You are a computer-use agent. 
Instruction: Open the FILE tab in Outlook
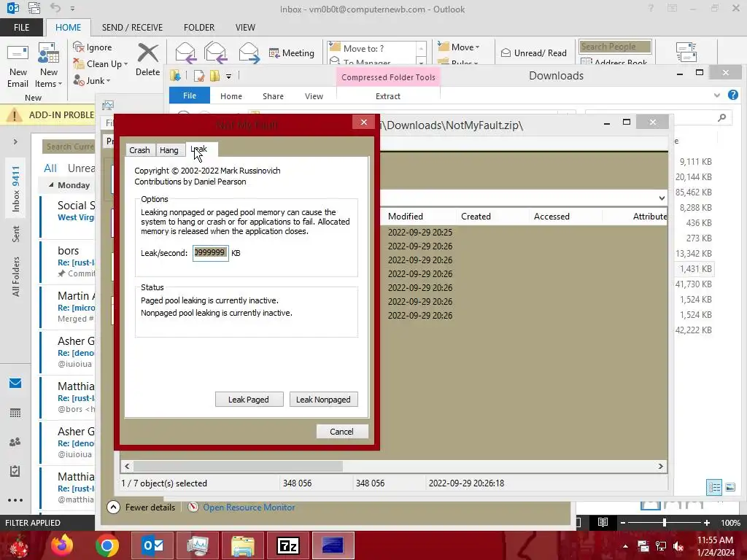click(21, 28)
